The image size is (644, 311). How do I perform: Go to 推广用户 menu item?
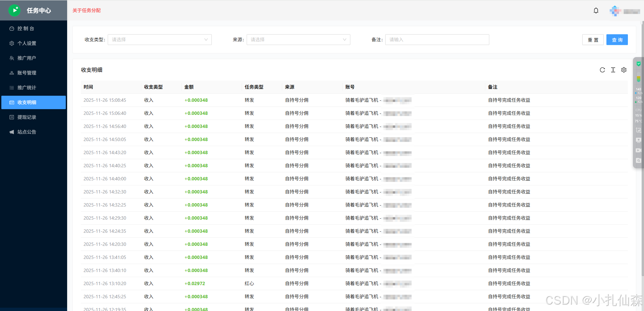coord(27,58)
